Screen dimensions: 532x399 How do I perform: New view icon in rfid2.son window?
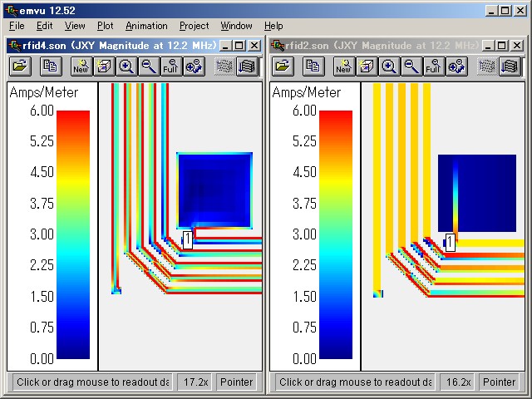344,66
